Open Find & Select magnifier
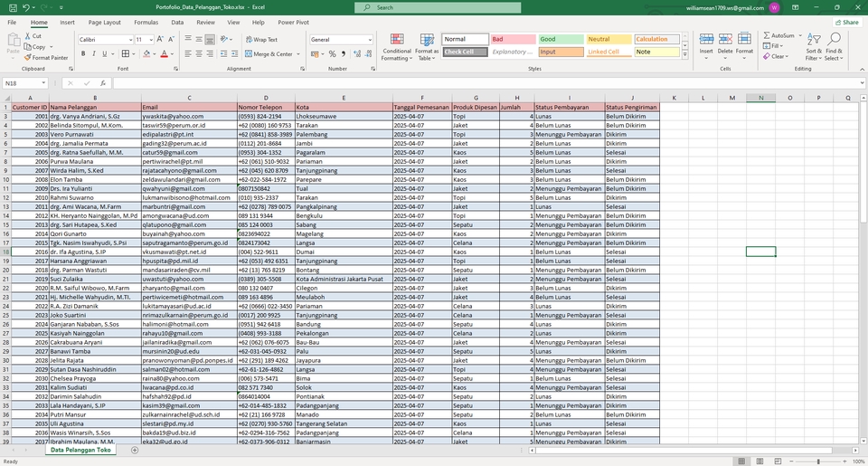This screenshot has height=466, width=868. point(834,46)
